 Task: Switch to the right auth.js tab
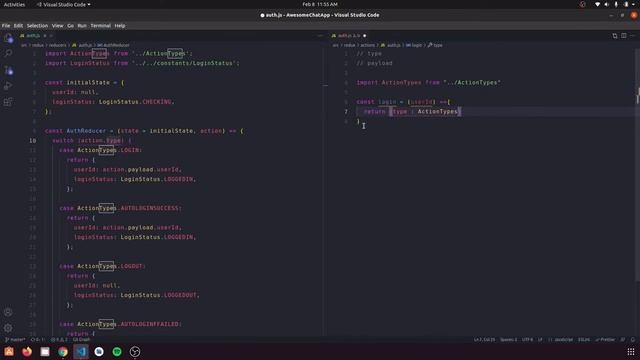(x=349, y=36)
